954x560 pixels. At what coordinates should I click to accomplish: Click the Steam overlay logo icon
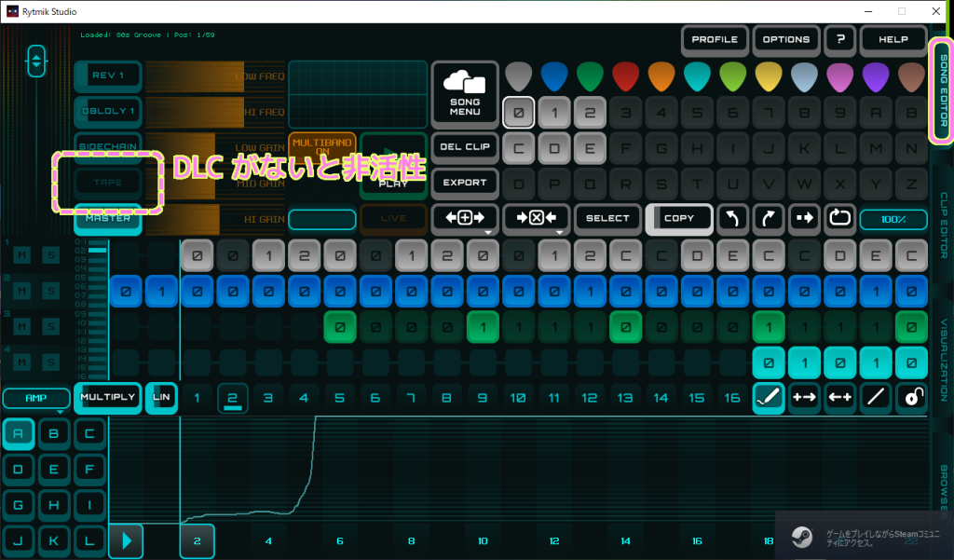[x=802, y=537]
